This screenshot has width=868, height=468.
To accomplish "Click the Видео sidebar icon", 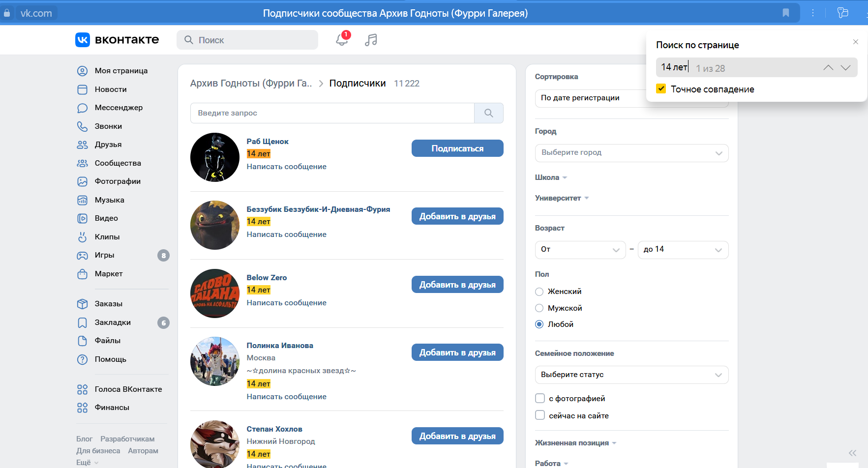I will point(82,218).
